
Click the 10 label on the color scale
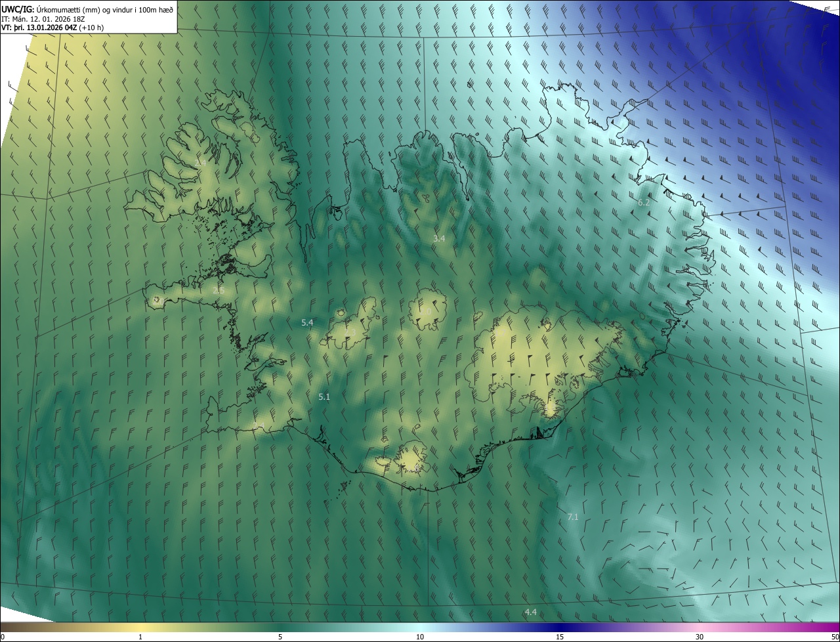(420, 637)
